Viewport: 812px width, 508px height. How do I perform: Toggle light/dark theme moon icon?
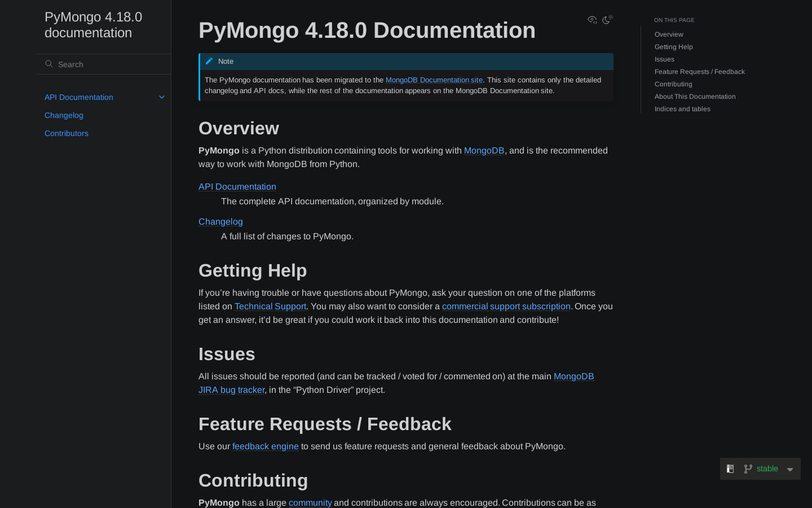(x=607, y=20)
